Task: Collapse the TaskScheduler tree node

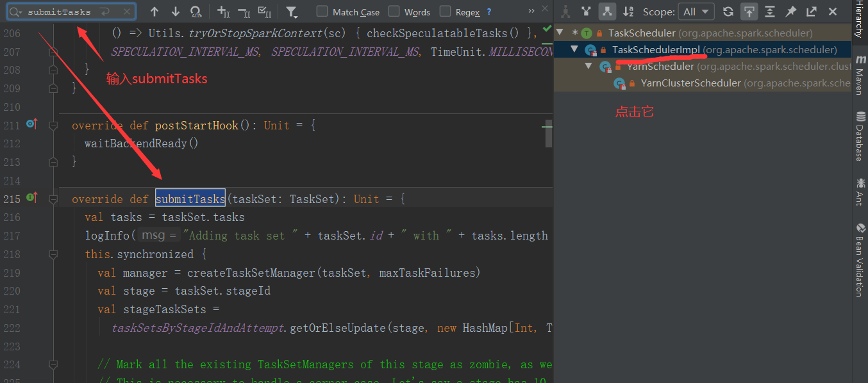Action: [561, 33]
